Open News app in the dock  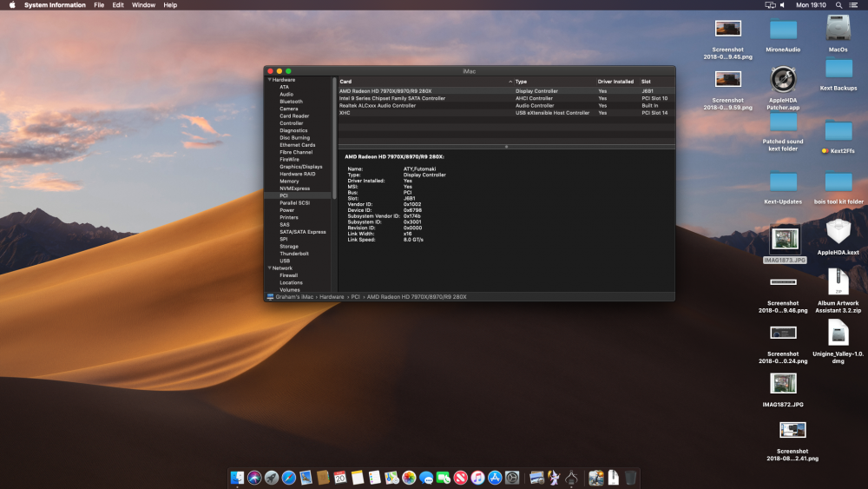tap(460, 478)
